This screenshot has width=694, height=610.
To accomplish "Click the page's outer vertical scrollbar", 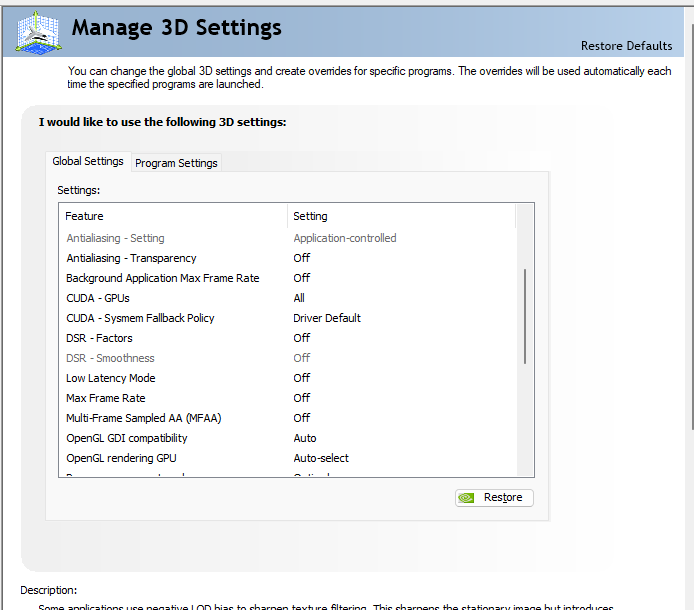I will point(692,226).
